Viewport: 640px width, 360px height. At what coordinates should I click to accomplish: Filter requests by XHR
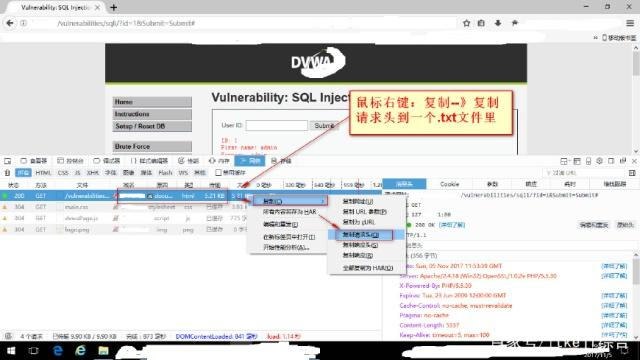pyautogui.click(x=93, y=173)
